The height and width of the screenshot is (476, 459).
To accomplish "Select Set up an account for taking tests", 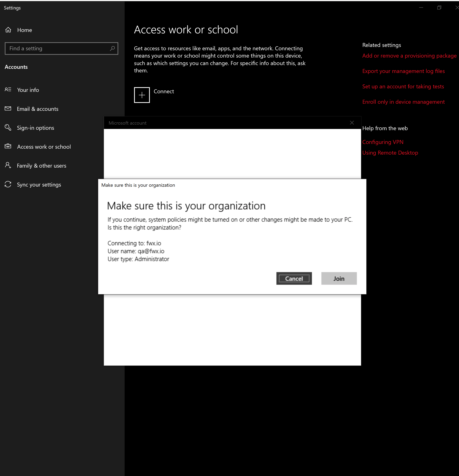I will point(403,86).
